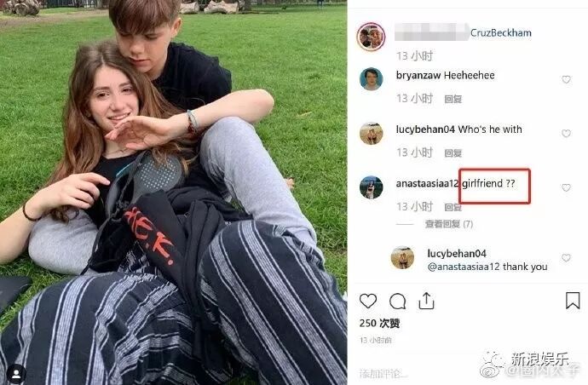Screen dimensions: 588x385
Task: Open the CruzBeckham username link
Action: (x=500, y=33)
